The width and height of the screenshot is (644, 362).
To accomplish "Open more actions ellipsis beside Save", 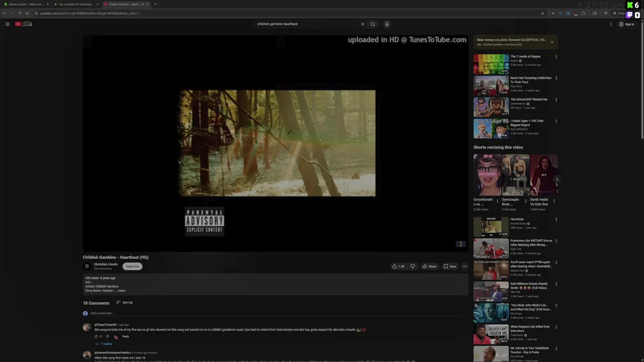I will tap(464, 266).
